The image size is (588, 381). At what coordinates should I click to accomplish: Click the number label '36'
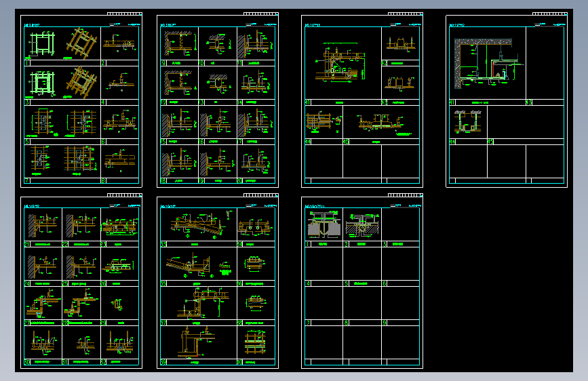pyautogui.click(x=239, y=283)
